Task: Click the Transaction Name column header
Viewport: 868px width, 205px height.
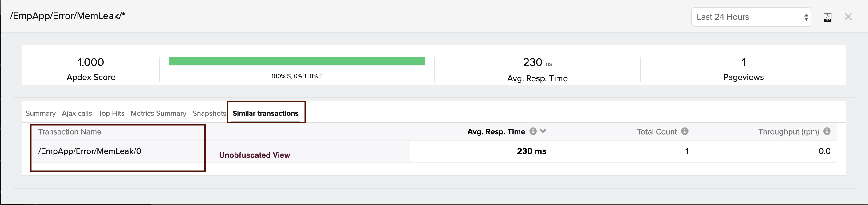Action: (70, 131)
